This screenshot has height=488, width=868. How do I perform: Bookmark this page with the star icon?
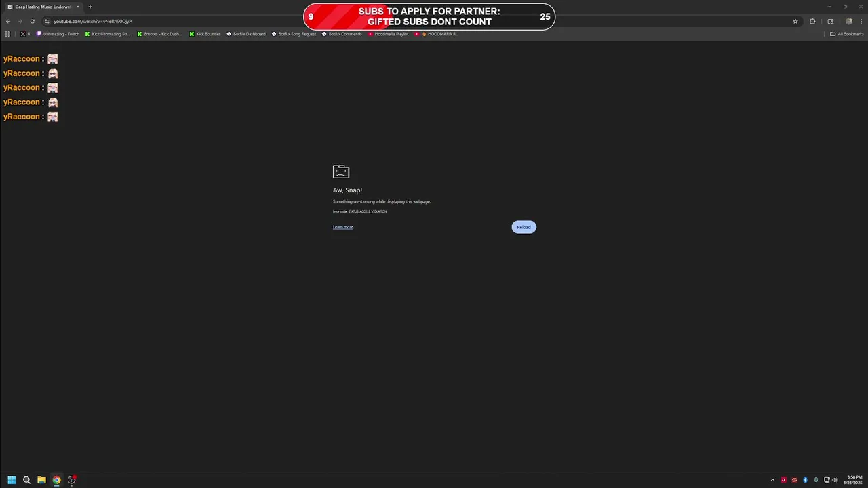click(795, 21)
